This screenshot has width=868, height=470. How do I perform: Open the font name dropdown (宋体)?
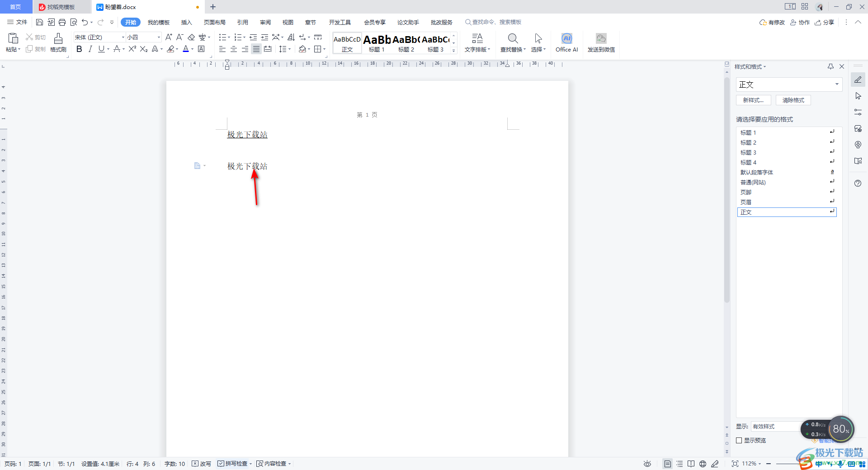tap(123, 37)
